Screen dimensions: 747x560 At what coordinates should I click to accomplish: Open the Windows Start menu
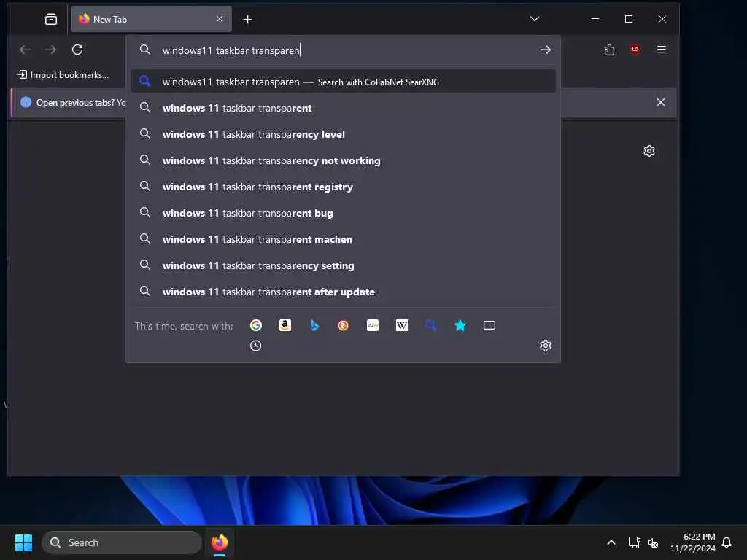coord(24,542)
